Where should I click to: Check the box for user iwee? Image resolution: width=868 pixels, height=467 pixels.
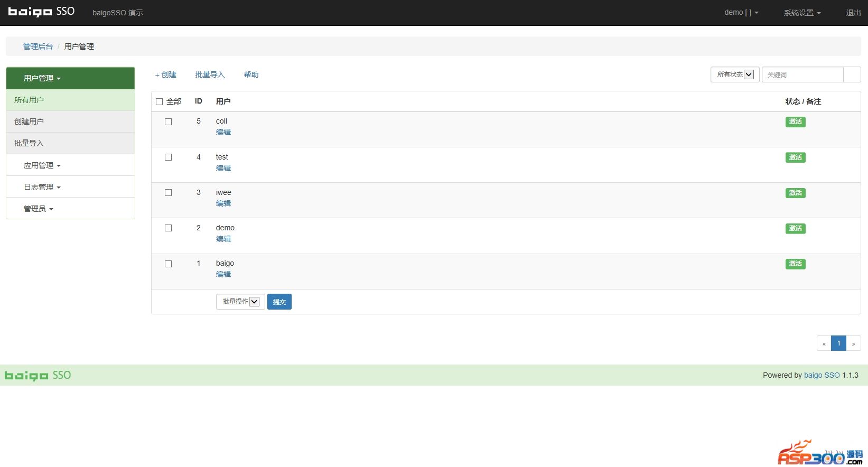[x=168, y=192]
